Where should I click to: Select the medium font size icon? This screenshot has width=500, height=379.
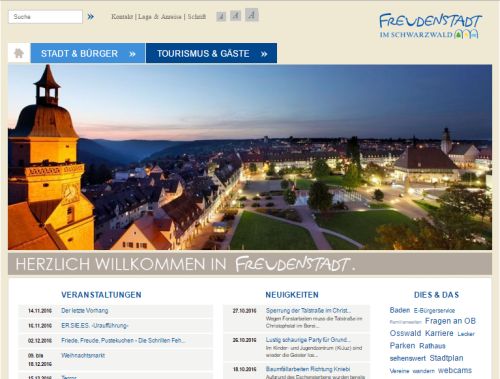tap(235, 15)
